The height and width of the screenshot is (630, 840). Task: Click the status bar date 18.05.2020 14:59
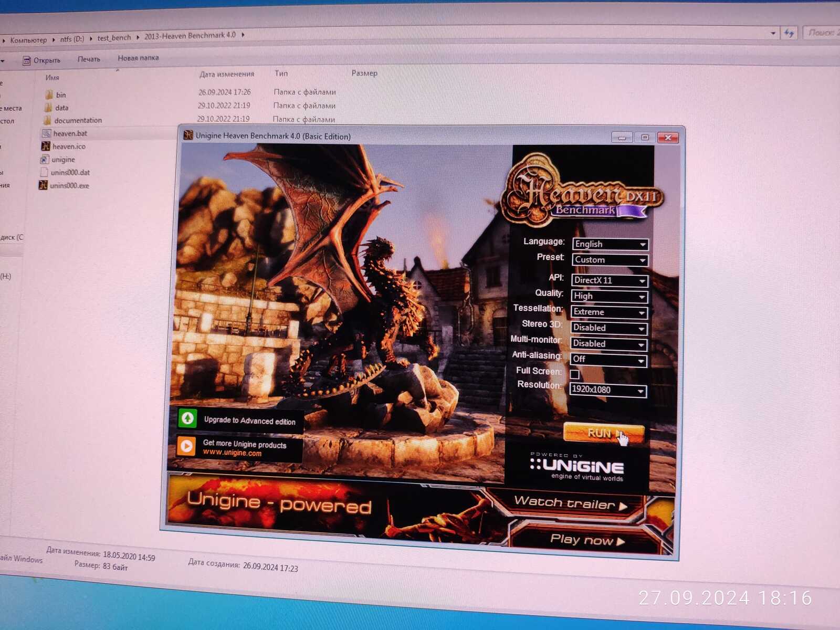coord(129,556)
